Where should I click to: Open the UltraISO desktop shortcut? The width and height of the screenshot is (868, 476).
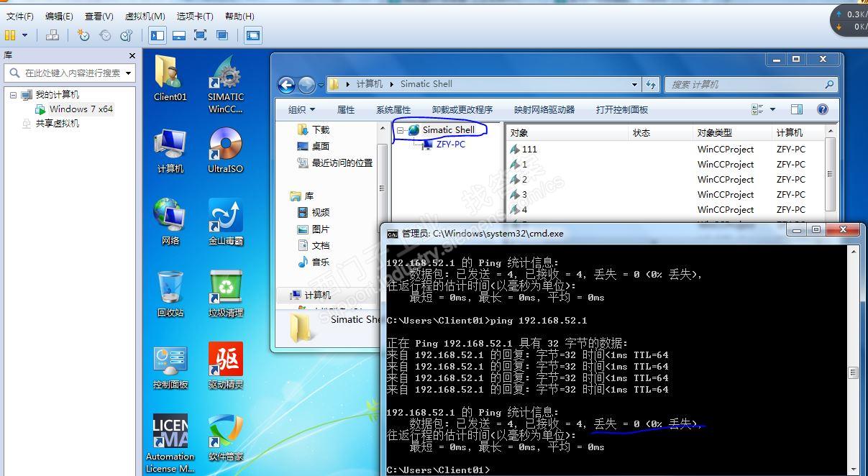[x=226, y=151]
